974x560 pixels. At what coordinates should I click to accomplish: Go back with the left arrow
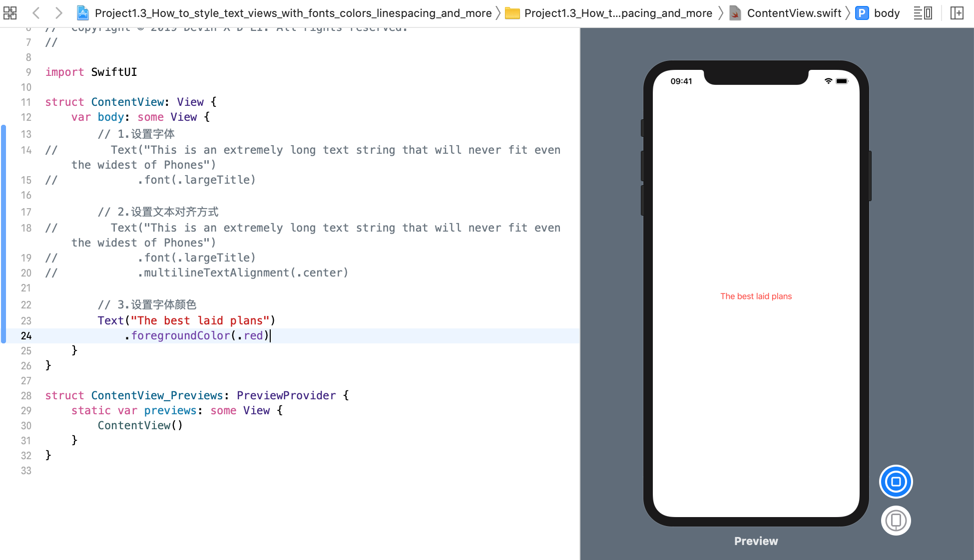[x=36, y=13]
